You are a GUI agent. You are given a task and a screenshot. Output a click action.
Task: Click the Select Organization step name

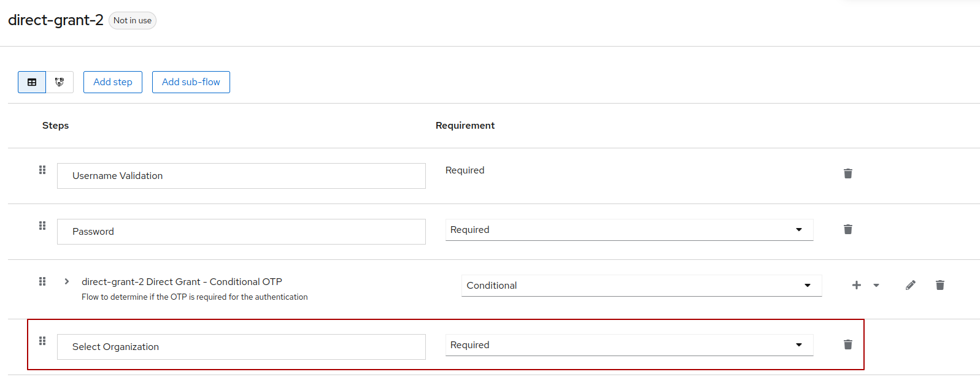(115, 347)
